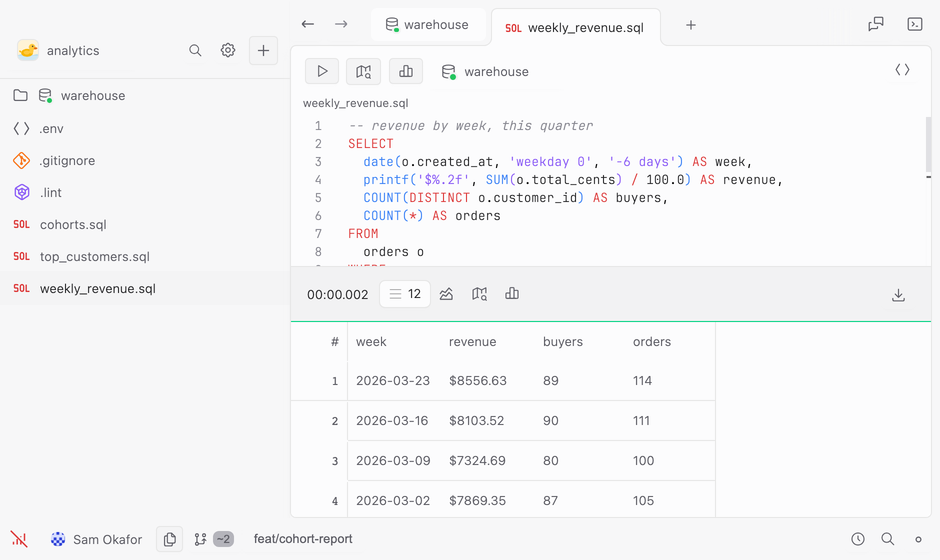The width and height of the screenshot is (940, 560).
Task: Open a new tab with plus icon
Action: (x=691, y=25)
